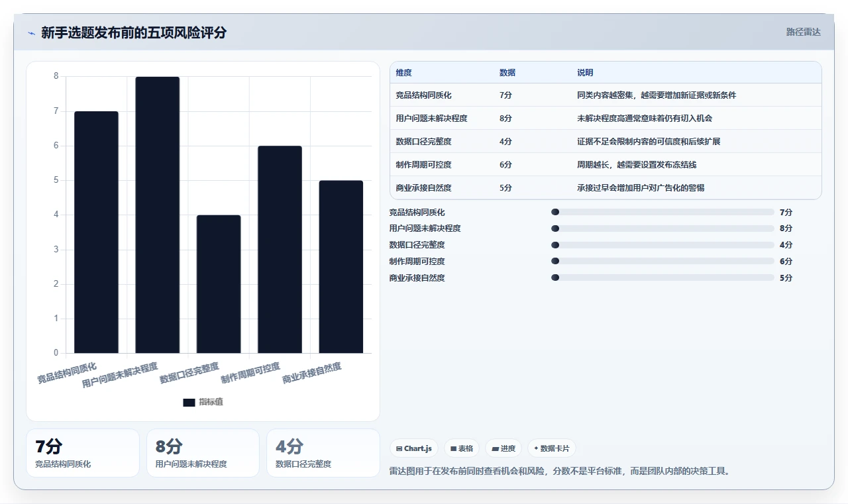Click description 承接过早会增加用户对广告化的警惕
Viewport: 848px width, 504px height.
641,188
